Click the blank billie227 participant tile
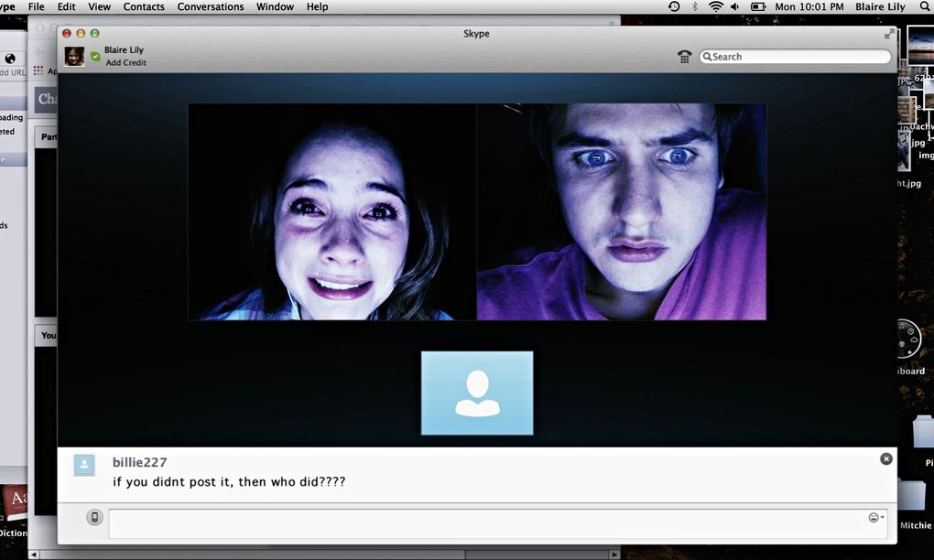The width and height of the screenshot is (934, 560). coord(477,393)
